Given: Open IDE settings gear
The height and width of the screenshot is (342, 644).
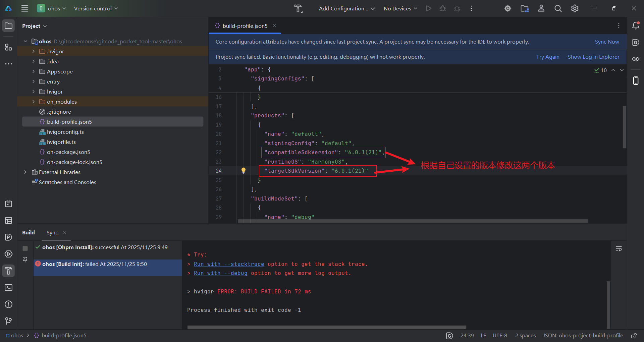Looking at the screenshot, I should click(575, 8).
